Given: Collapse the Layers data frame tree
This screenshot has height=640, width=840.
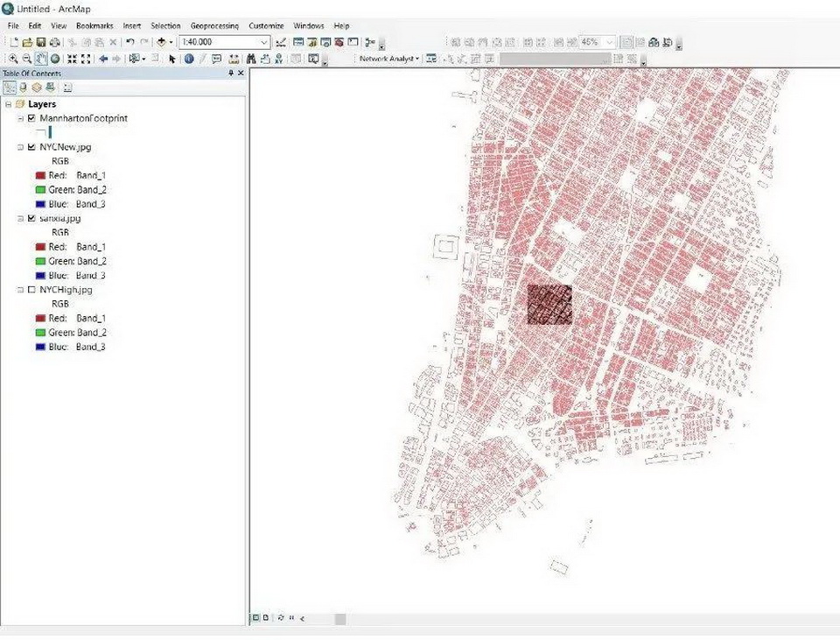Looking at the screenshot, I should (8, 104).
